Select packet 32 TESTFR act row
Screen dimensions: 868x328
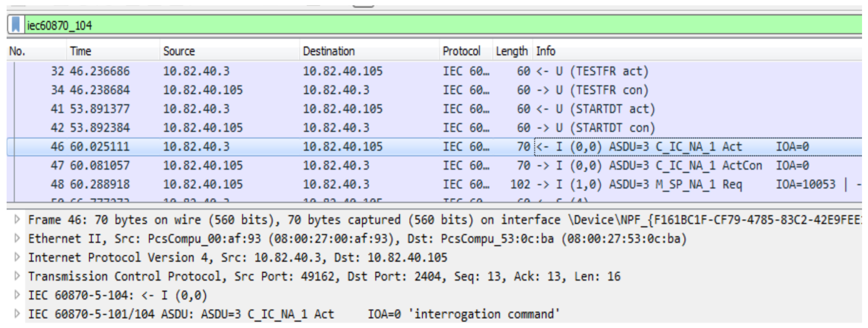337,71
